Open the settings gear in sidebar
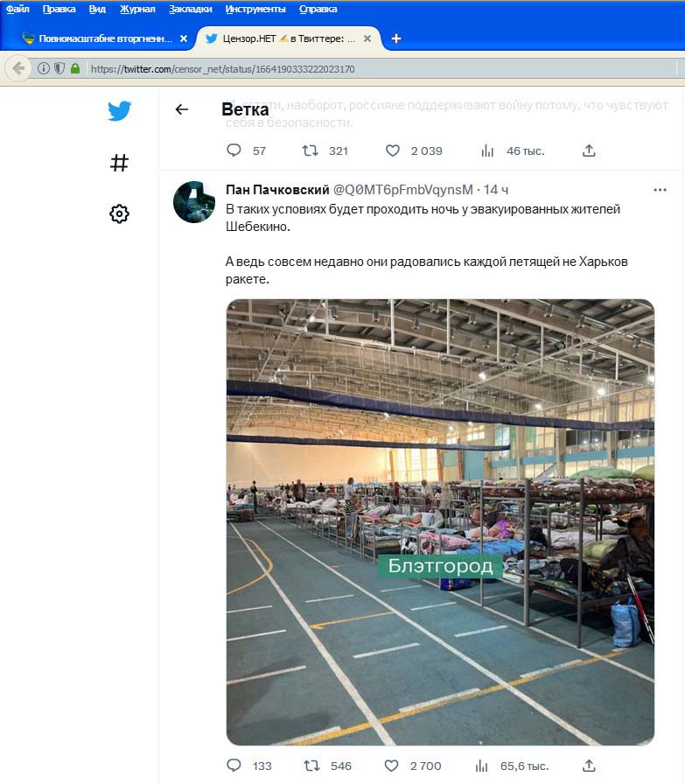The image size is (685, 784). click(119, 213)
